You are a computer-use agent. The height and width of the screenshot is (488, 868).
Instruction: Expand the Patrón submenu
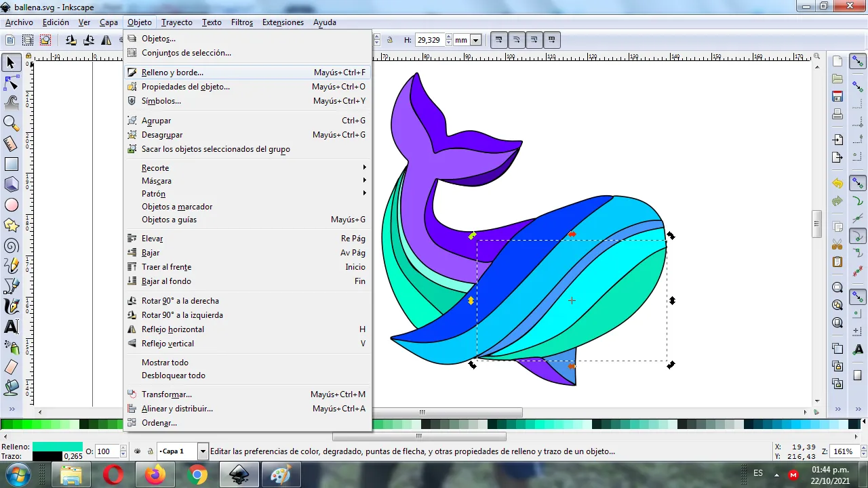tap(248, 194)
